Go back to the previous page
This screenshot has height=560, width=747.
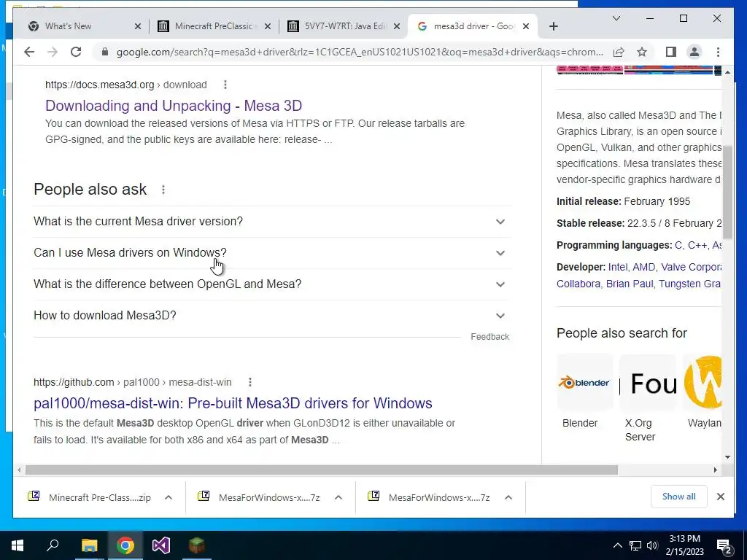29,52
